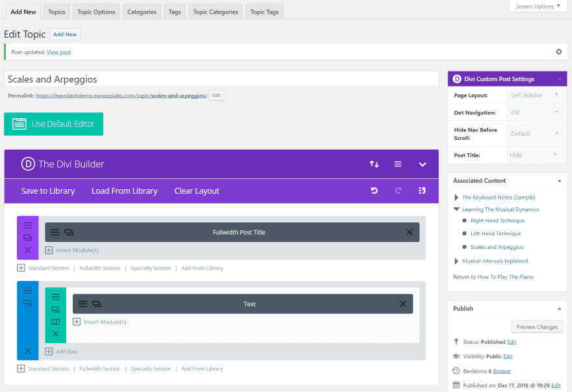Click the portability arrows icon in Divi Builder
This screenshot has width=572, height=392.
click(374, 164)
